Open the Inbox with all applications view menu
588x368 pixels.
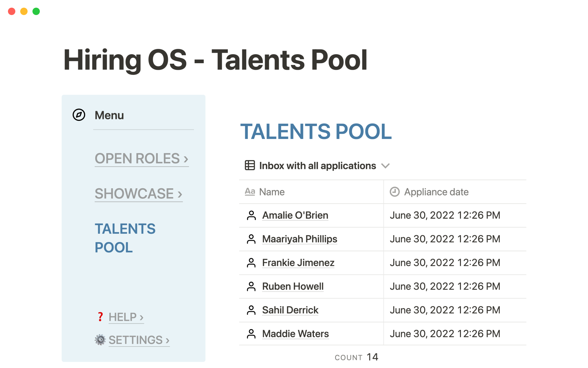[x=317, y=166]
